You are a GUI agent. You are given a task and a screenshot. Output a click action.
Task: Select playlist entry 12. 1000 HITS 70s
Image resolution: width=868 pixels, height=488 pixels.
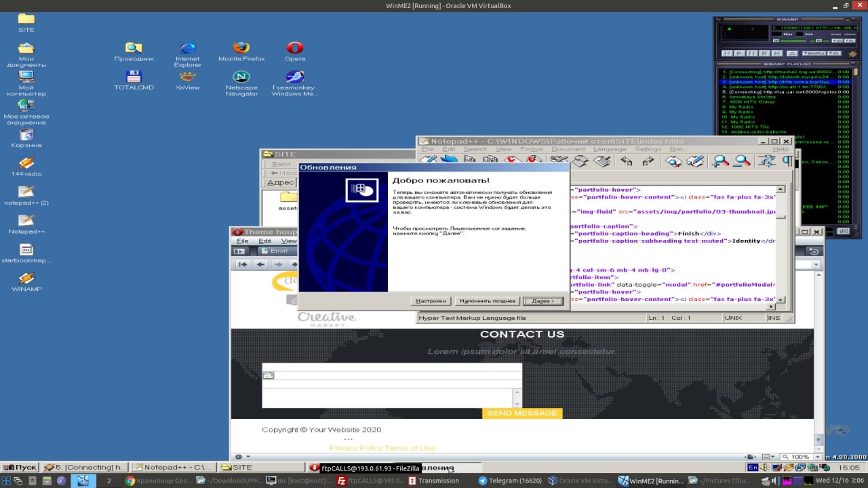785,127
